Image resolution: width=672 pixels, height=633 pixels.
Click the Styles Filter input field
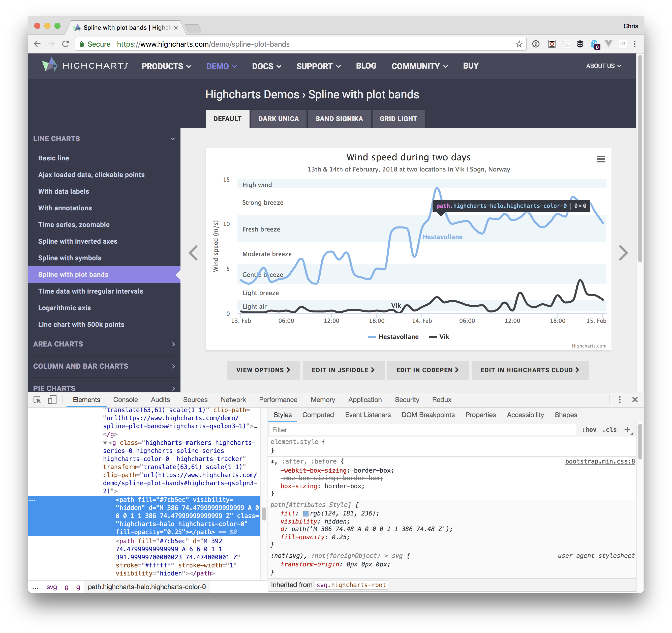click(x=422, y=430)
